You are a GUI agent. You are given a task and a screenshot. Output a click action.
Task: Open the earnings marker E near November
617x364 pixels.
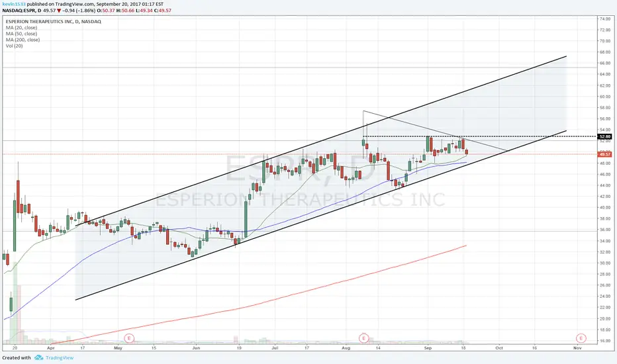tap(581, 338)
